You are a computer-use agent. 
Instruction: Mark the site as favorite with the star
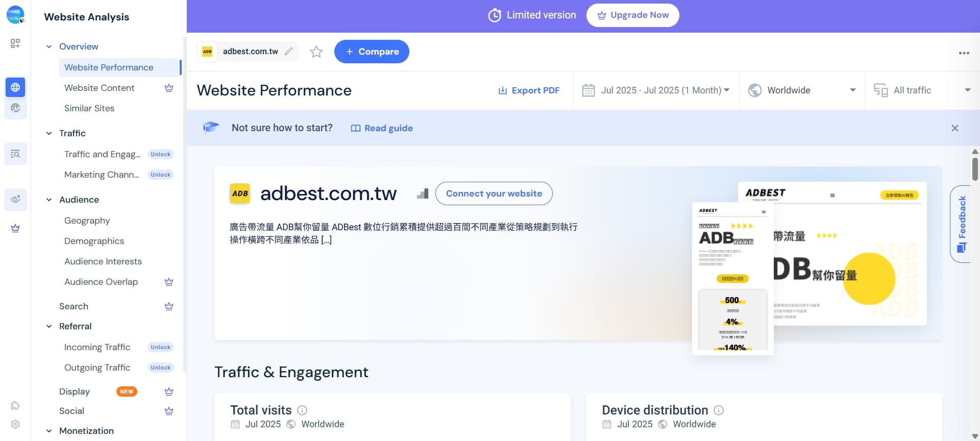click(x=316, y=52)
